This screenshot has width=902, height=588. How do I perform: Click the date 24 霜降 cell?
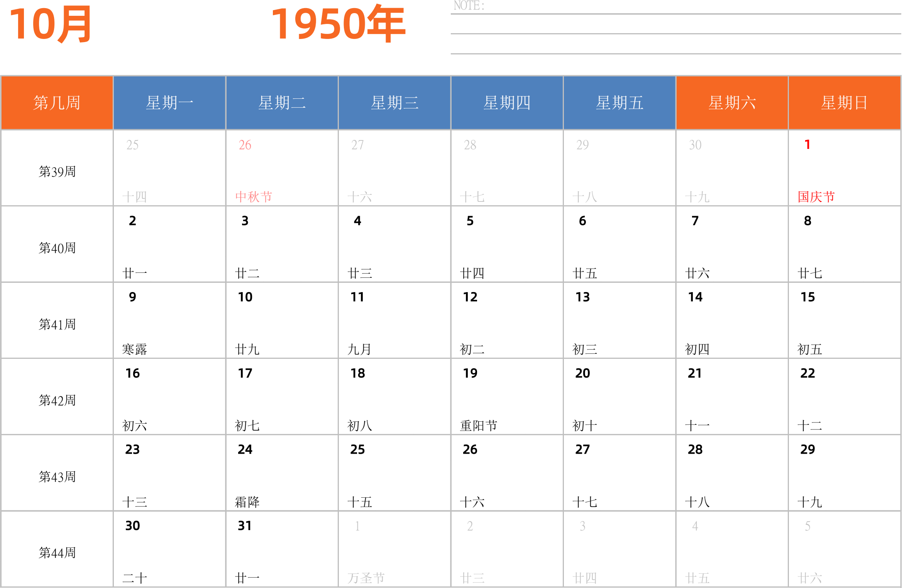282,473
